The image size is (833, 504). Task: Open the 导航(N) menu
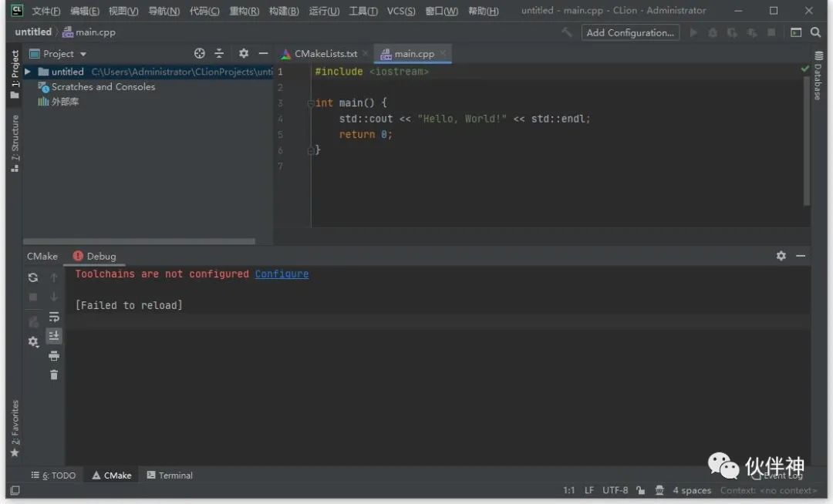coord(164,11)
